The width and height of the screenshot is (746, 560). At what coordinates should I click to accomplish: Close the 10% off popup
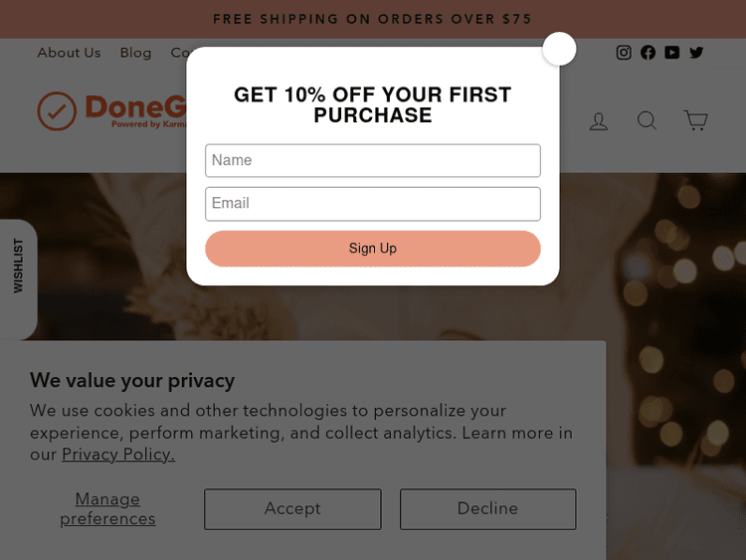(559, 49)
